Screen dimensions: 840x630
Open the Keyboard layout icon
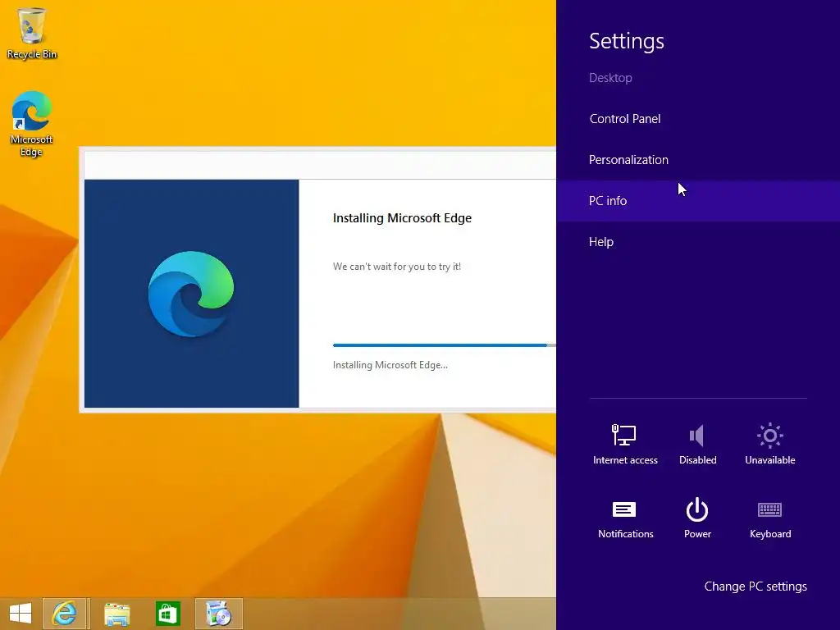coord(769,518)
